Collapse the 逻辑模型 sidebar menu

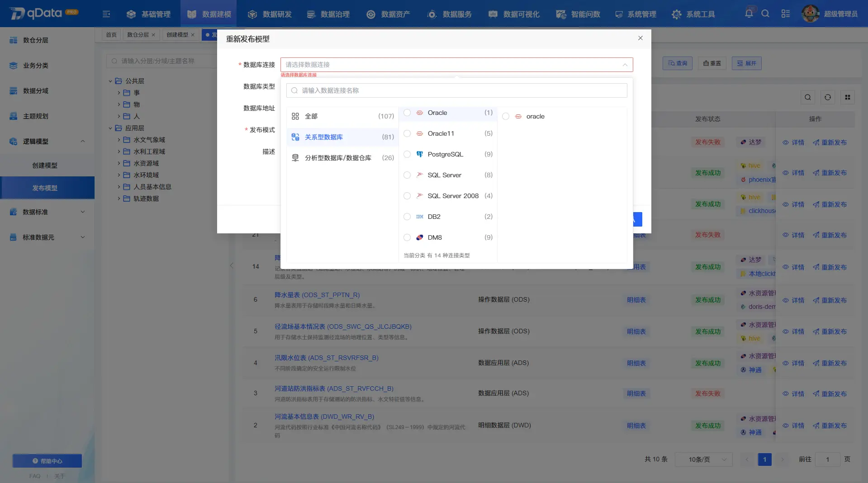click(83, 142)
